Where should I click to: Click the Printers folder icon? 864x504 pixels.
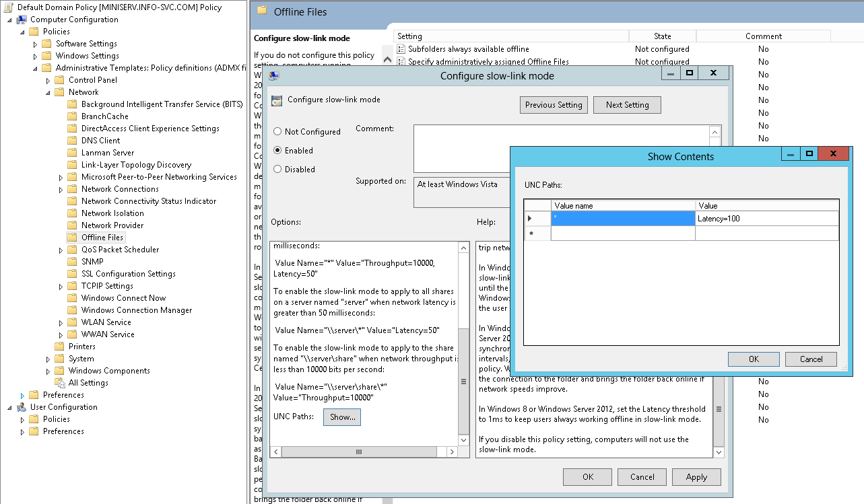click(x=60, y=347)
